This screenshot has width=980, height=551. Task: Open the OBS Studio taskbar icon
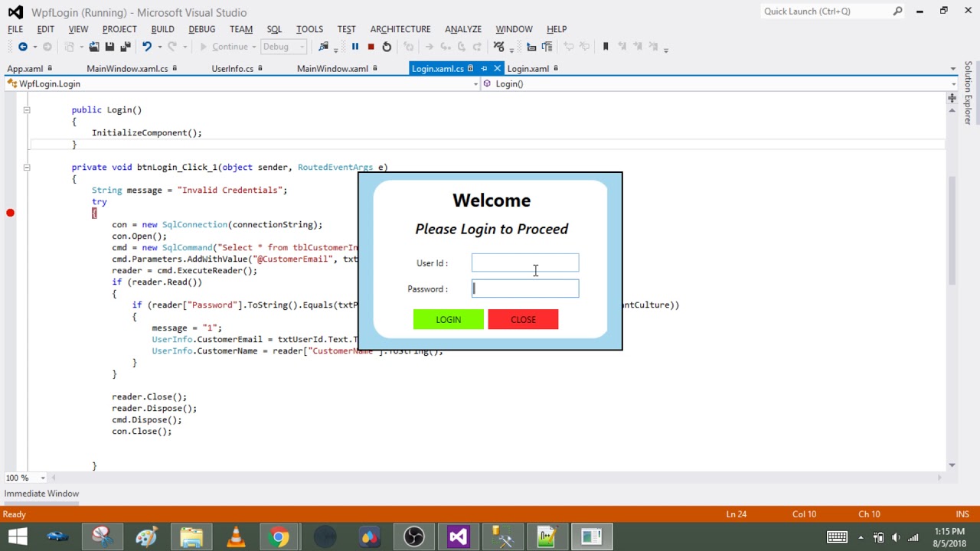[414, 536]
